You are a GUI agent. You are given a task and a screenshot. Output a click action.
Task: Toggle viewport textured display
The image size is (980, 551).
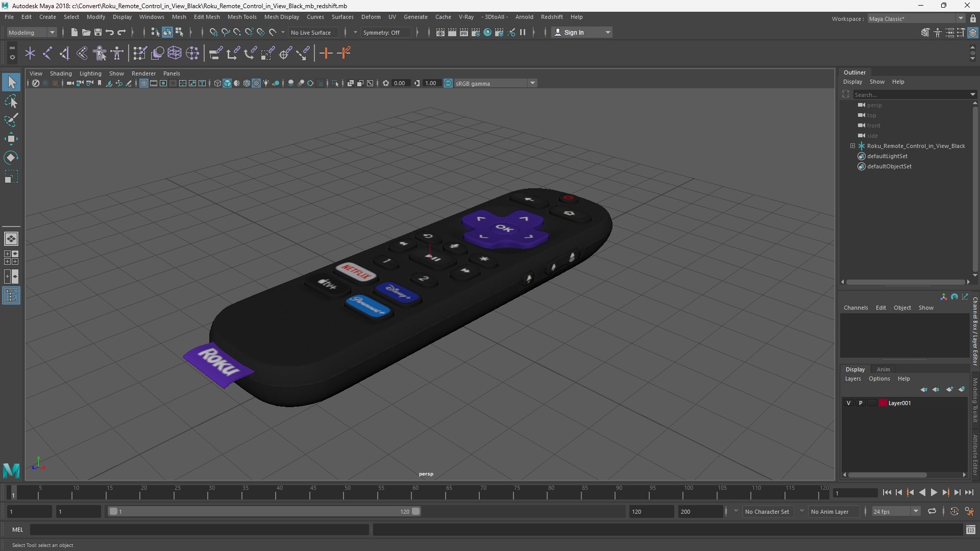tap(256, 83)
